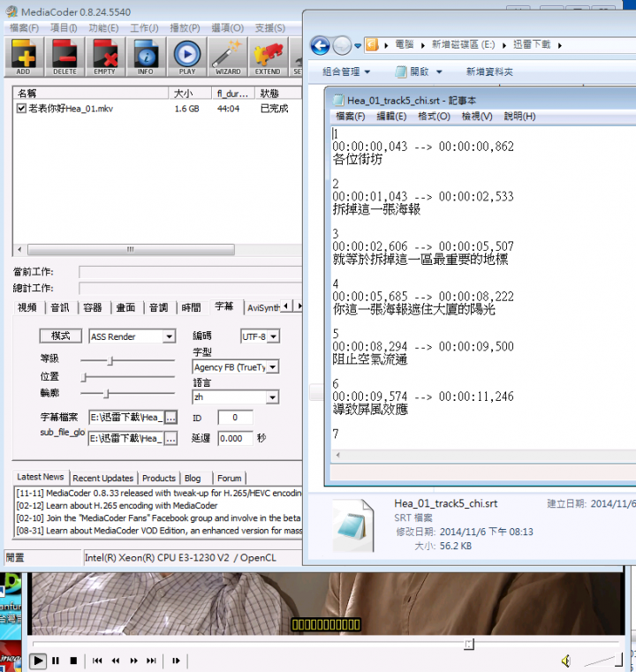Rewind the video in the player
The width and height of the screenshot is (636, 672).
(116, 661)
